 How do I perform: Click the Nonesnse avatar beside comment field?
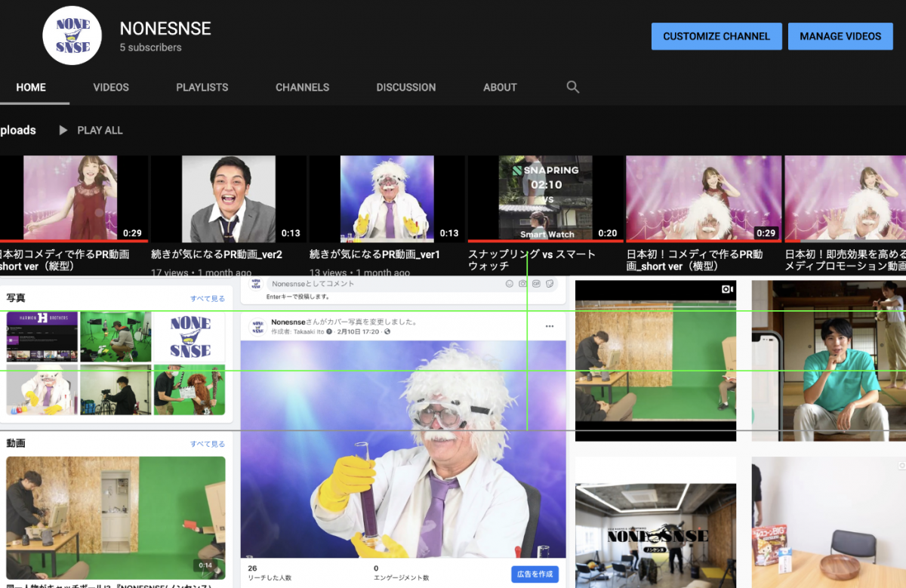(255, 284)
